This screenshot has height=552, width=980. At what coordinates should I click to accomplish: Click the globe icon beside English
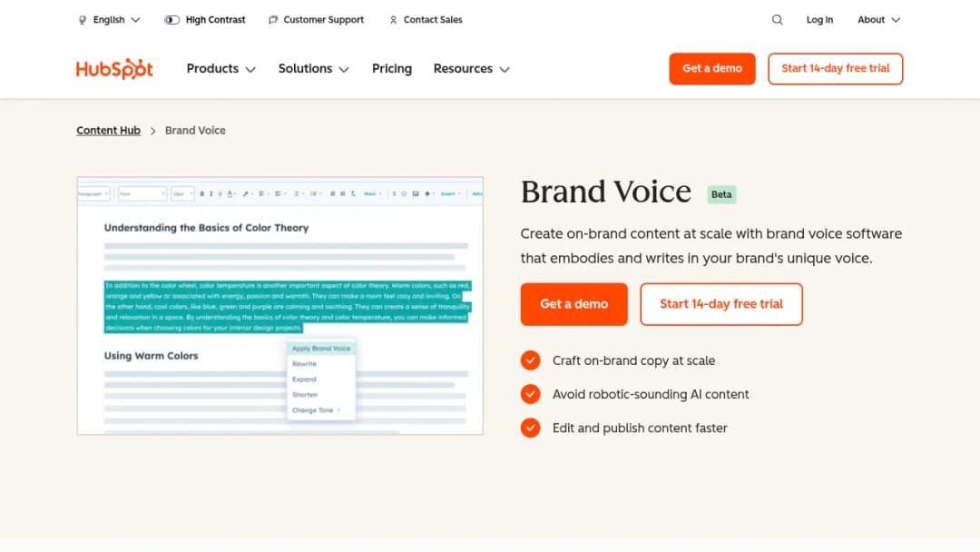(82, 20)
